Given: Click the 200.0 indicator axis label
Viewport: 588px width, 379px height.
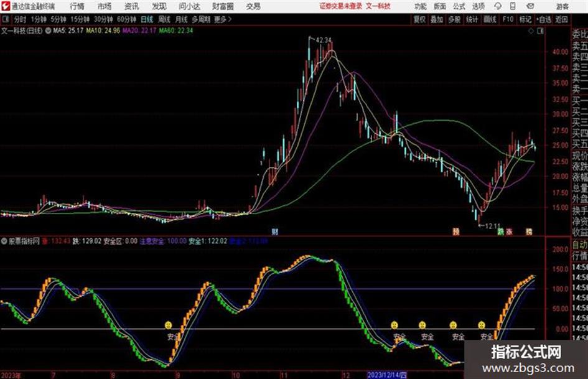Looking at the screenshot, I should point(561,249).
